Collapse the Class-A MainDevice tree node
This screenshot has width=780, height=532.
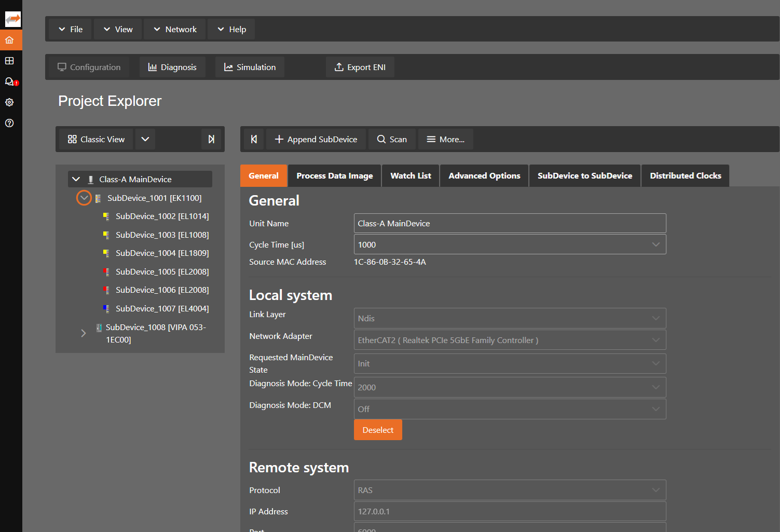click(76, 179)
